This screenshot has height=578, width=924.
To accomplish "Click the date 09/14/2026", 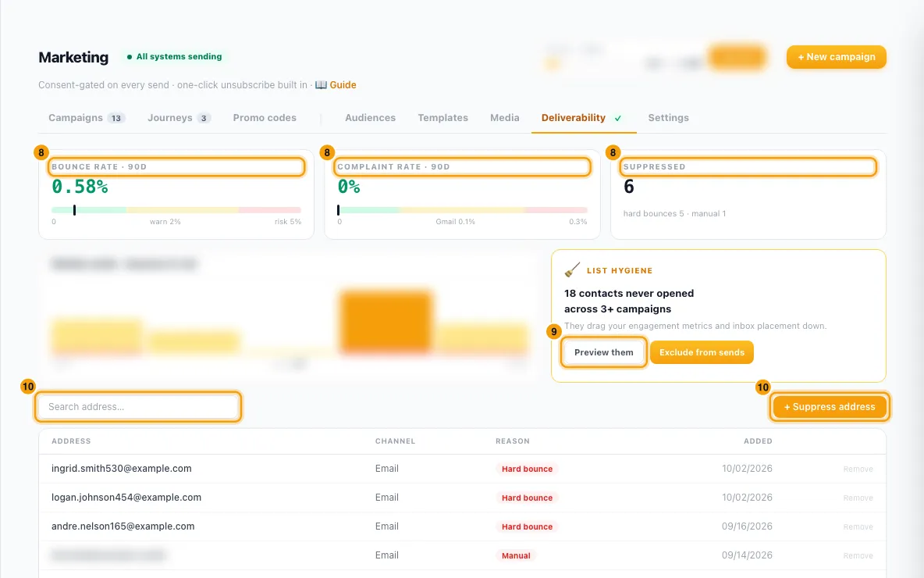I will [x=747, y=555].
